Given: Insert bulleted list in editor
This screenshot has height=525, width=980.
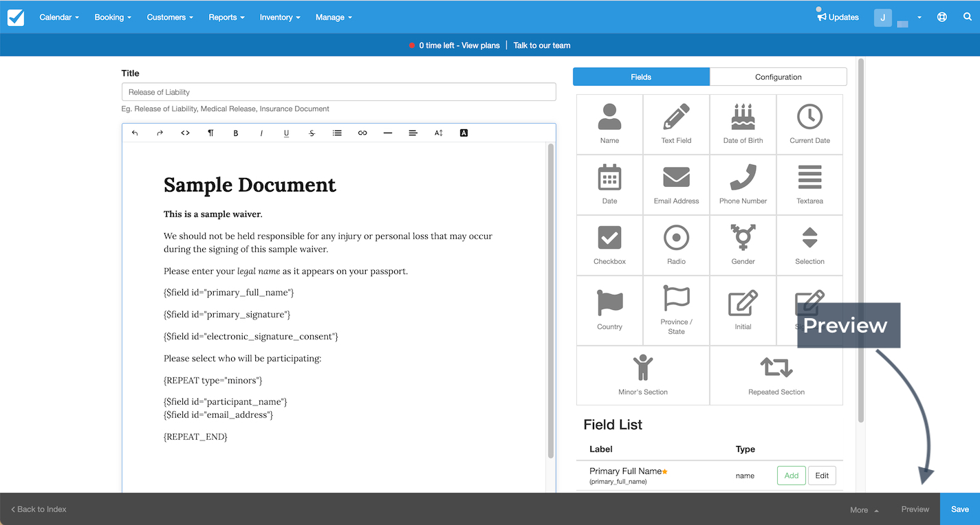Looking at the screenshot, I should pyautogui.click(x=337, y=133).
